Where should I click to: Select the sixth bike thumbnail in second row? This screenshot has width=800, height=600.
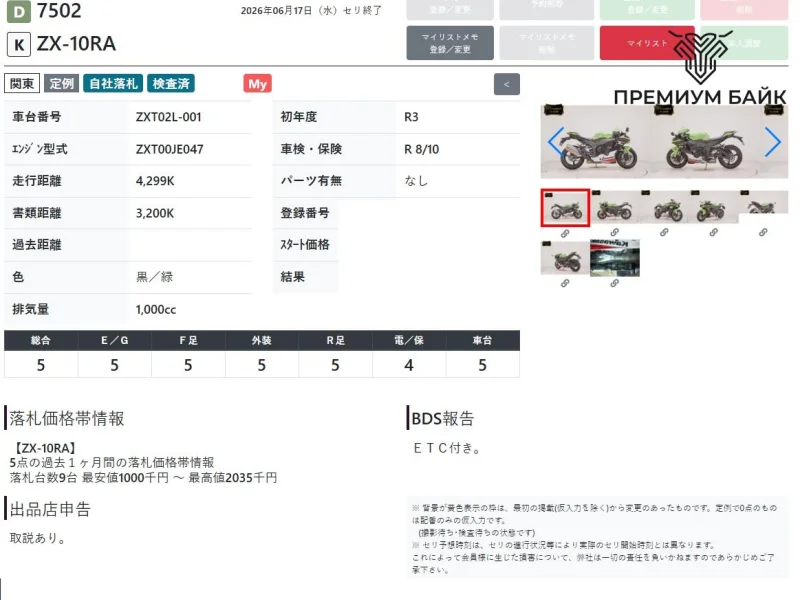[565, 258]
